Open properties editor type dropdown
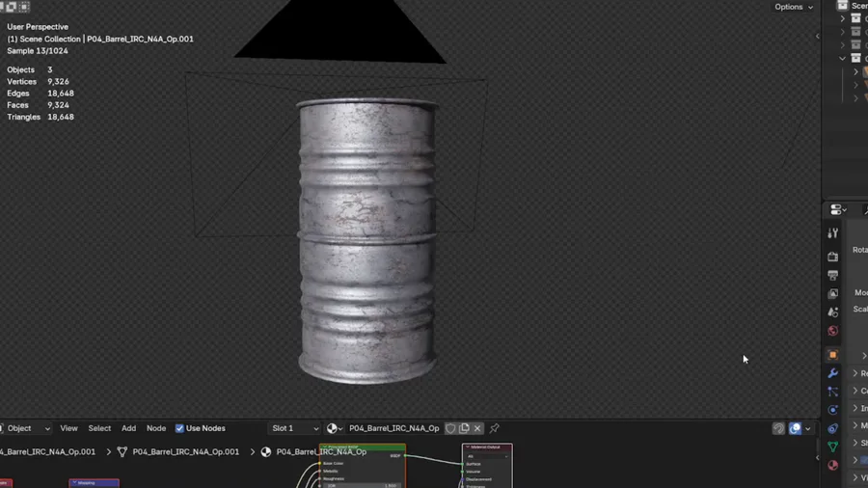 click(838, 209)
